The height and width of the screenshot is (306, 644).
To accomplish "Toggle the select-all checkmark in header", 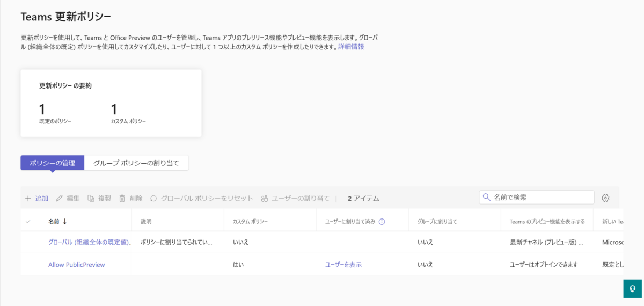I will tap(28, 221).
